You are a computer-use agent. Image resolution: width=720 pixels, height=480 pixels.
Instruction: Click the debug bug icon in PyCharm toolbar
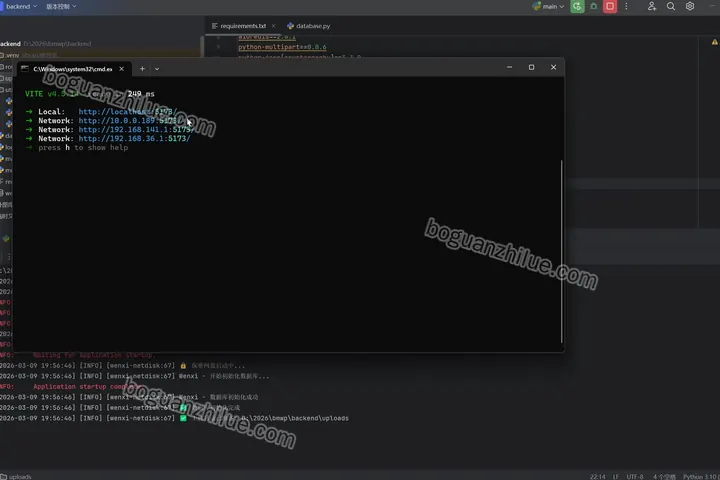point(594,6)
